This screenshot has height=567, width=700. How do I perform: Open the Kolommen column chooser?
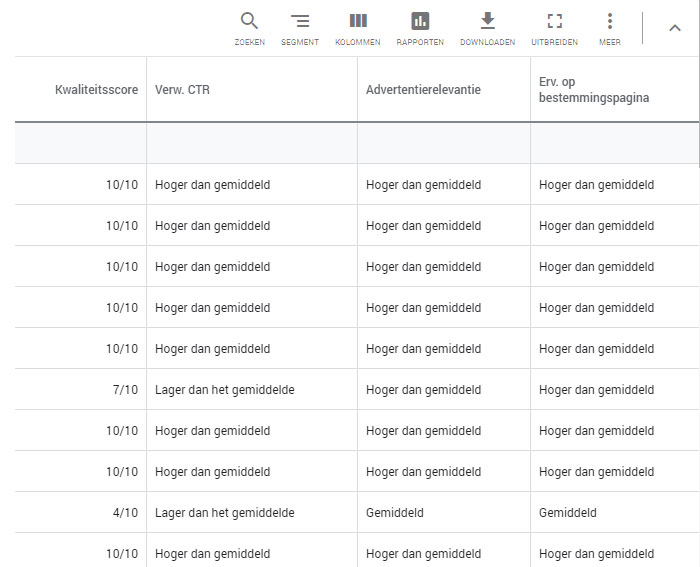pyautogui.click(x=358, y=22)
